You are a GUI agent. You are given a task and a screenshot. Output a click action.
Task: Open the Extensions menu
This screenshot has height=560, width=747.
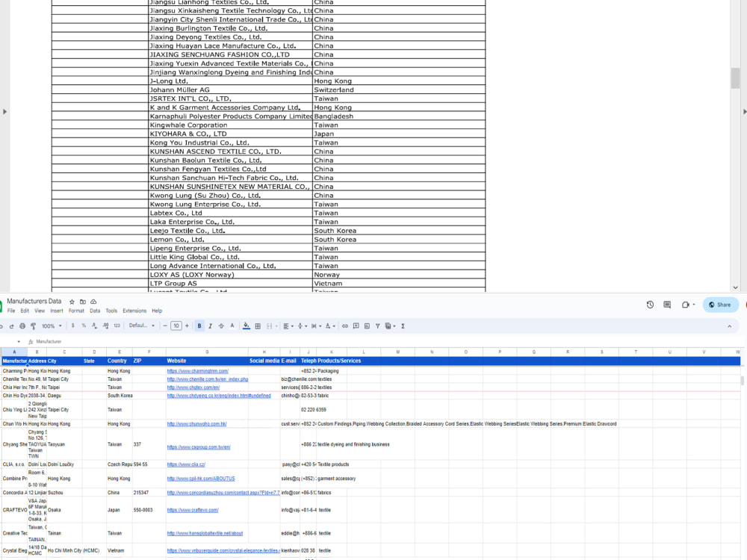134,311
